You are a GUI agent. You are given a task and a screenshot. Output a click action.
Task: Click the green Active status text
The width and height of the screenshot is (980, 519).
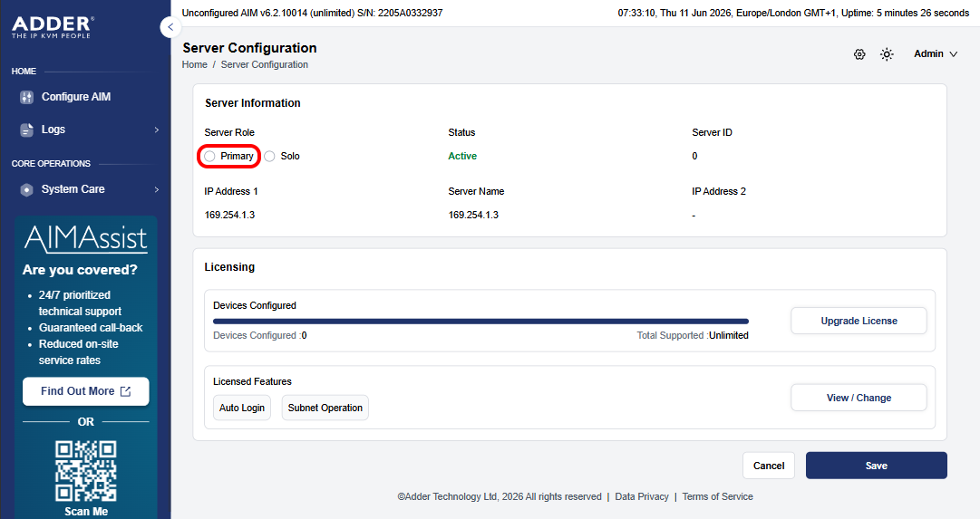[x=462, y=156]
